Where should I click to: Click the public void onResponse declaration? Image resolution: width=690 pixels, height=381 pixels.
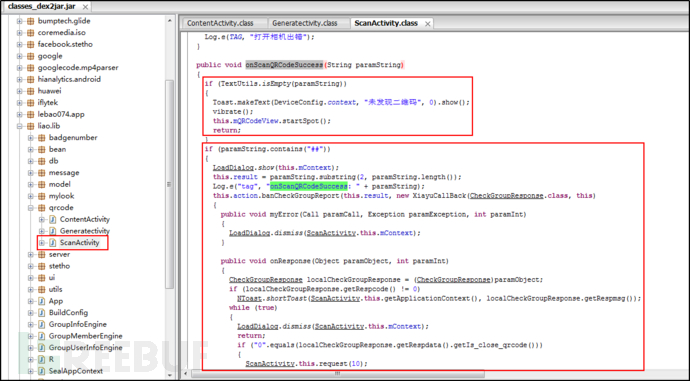point(334,261)
